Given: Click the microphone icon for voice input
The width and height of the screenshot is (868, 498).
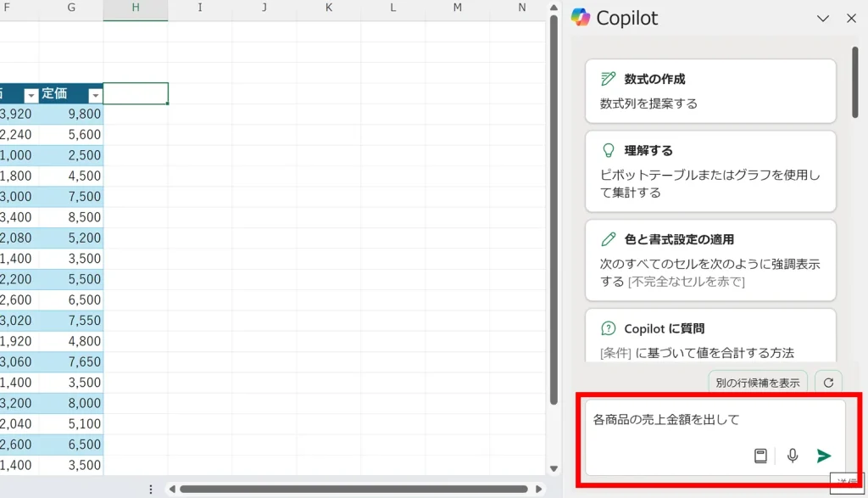Looking at the screenshot, I should (x=793, y=456).
